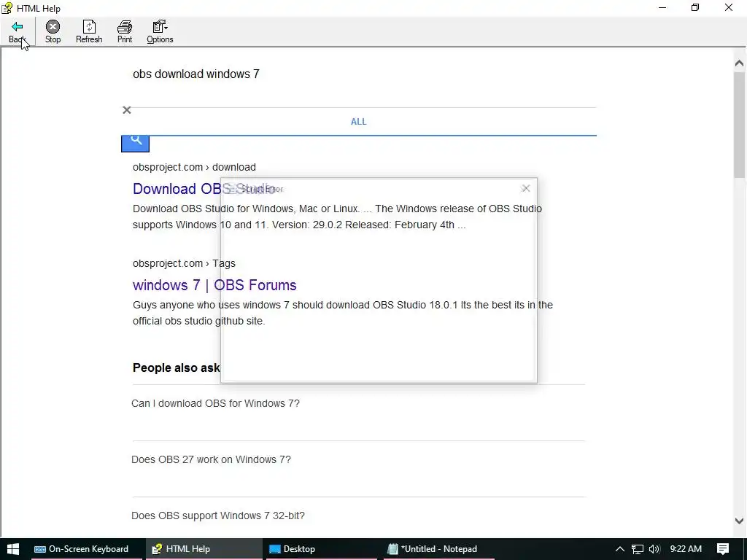Open the Action Center notifications icon

tap(723, 549)
